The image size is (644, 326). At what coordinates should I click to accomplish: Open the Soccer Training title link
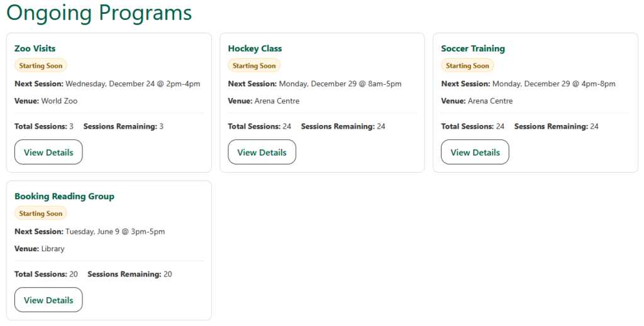pos(473,48)
